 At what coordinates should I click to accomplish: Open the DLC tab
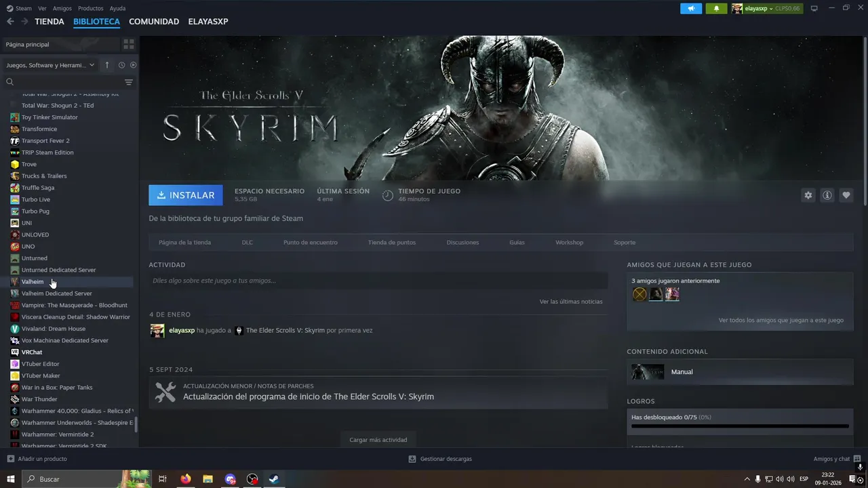coord(248,243)
